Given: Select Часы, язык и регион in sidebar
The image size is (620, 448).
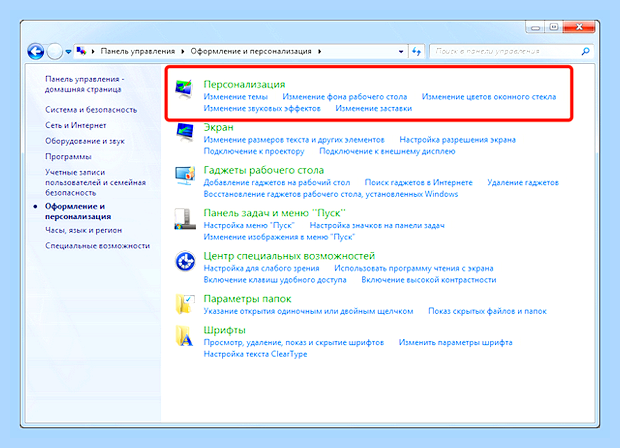Looking at the screenshot, I should (83, 230).
